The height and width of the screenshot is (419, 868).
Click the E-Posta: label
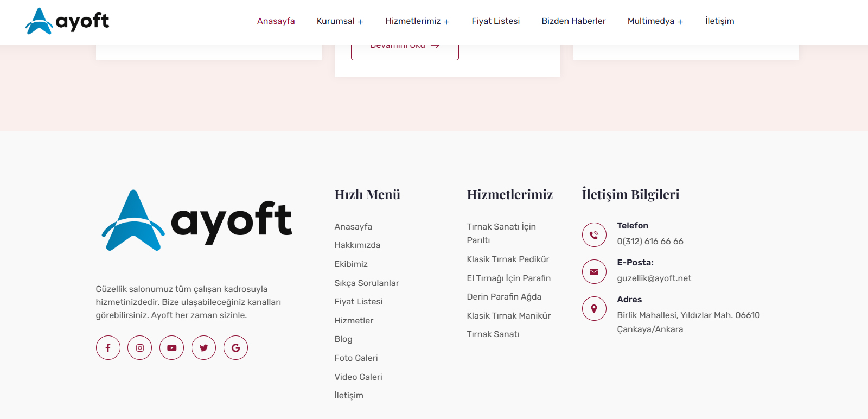pyautogui.click(x=635, y=263)
